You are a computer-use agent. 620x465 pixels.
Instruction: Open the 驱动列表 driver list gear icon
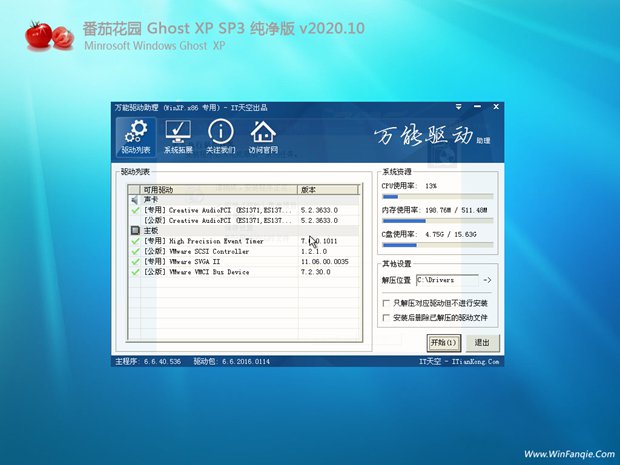(136, 137)
